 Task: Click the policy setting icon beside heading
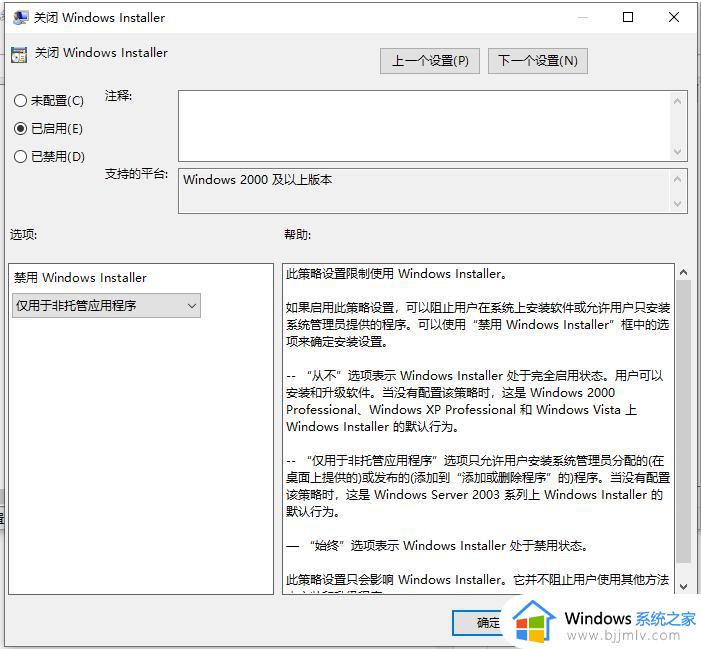[x=19, y=55]
